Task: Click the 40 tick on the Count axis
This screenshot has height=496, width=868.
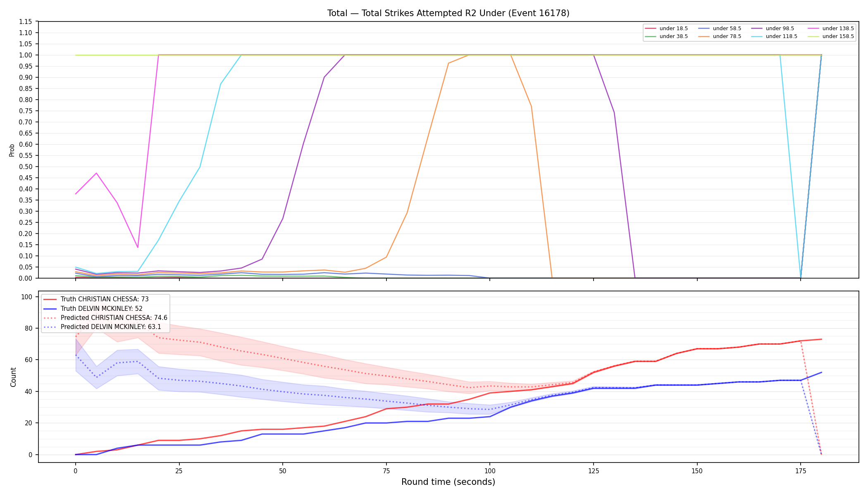Action: point(29,392)
